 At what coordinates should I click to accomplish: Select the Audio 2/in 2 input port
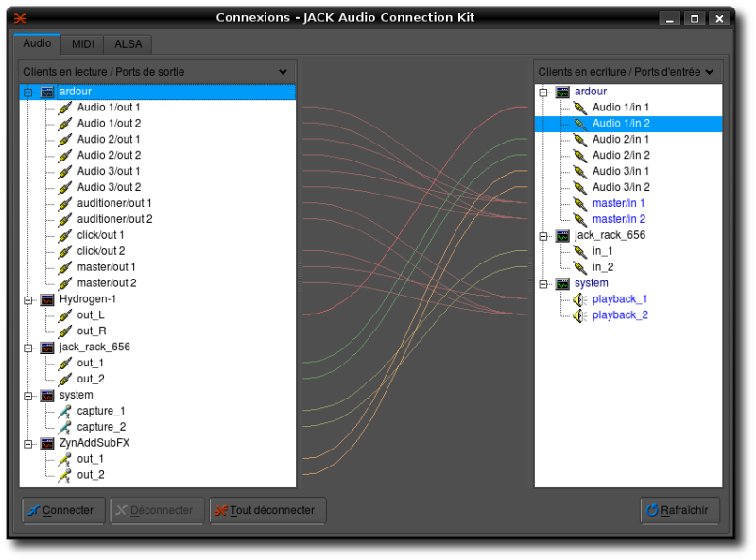[x=621, y=155]
